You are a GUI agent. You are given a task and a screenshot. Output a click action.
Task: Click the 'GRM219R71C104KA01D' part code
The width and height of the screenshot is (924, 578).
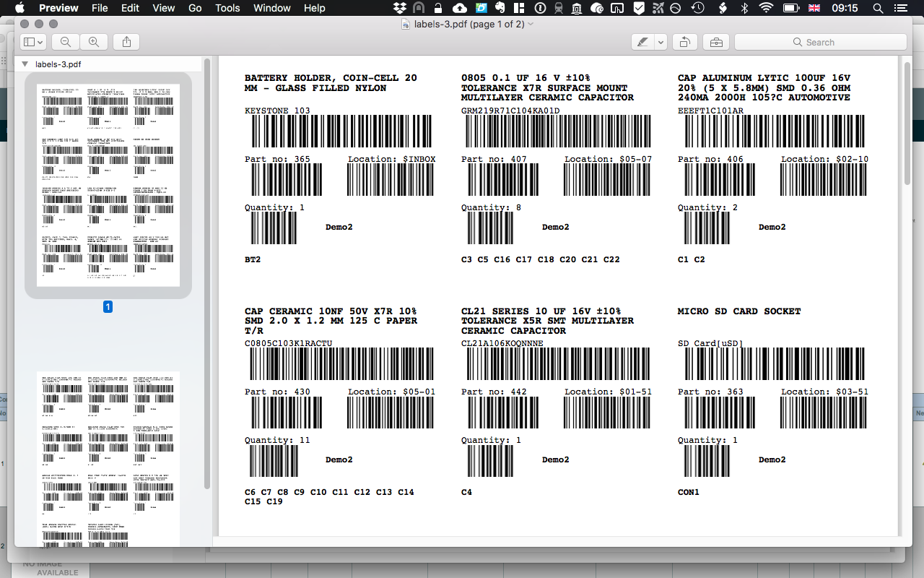point(510,111)
